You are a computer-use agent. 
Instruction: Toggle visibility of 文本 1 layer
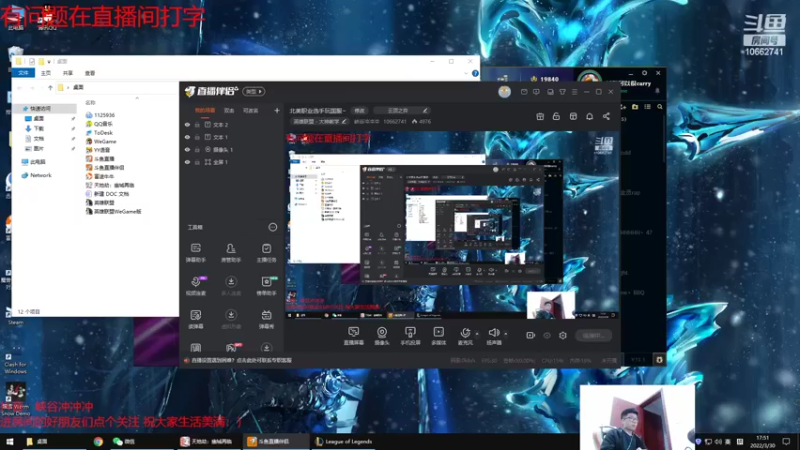[x=187, y=137]
